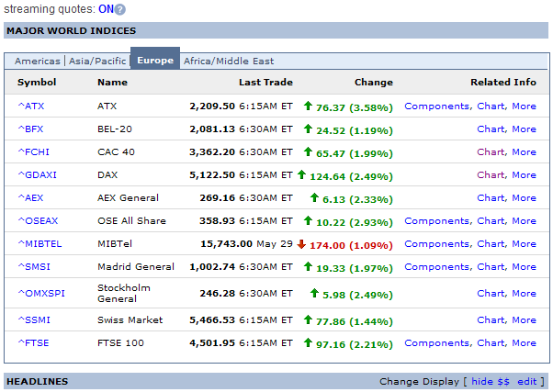Click the green up arrow for FTSE 100
This screenshot has width=553, height=392.
[308, 342]
